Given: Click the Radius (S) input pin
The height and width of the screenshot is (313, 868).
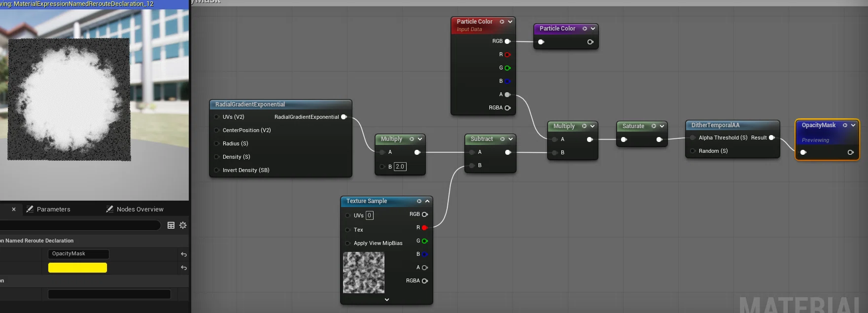Looking at the screenshot, I should pos(216,143).
